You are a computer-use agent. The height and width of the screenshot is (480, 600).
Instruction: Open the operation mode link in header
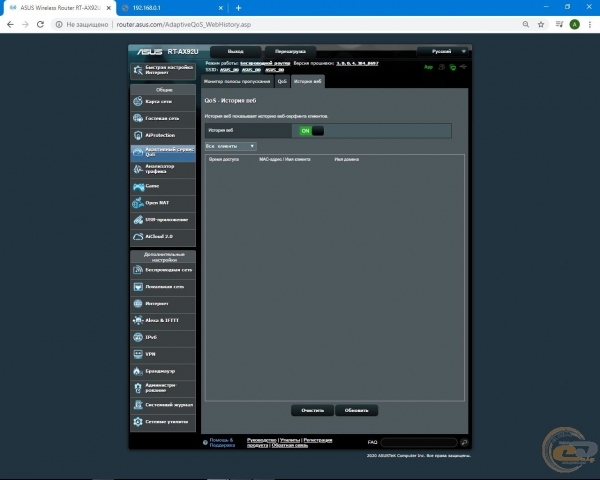(265, 64)
